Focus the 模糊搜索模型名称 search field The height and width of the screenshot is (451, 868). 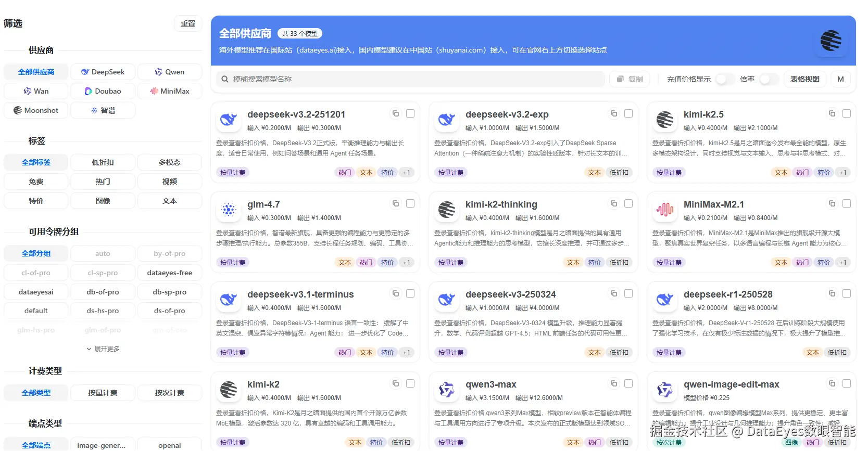410,79
